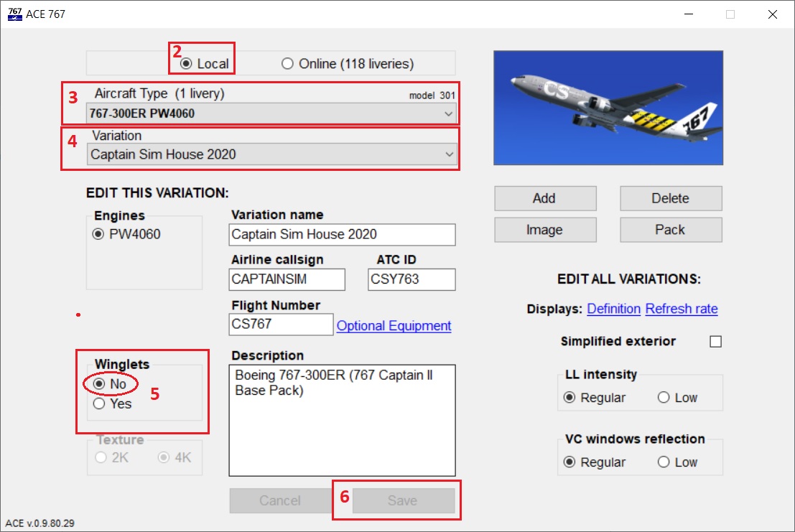This screenshot has width=795, height=532.
Task: Click the ACE 767 application icon in title bar
Action: (x=14, y=14)
